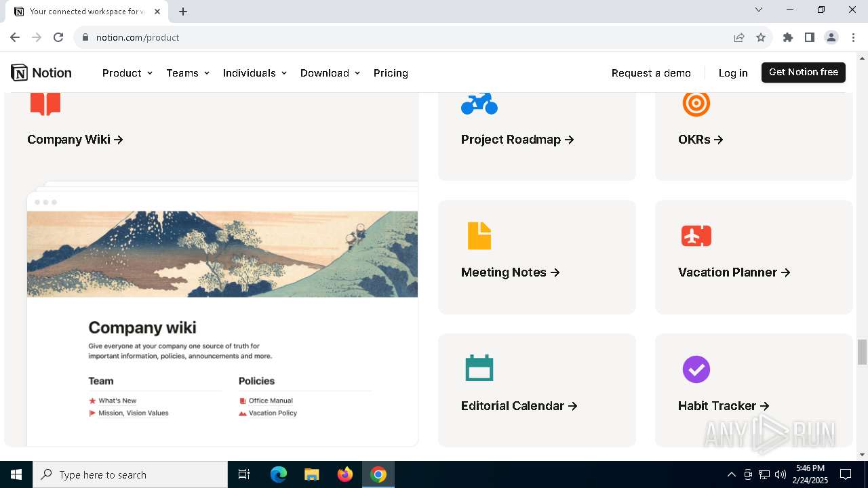Click the blue motorcycle Project Roadmap icon
Screen dimensions: 868x488
pyautogui.click(x=479, y=103)
